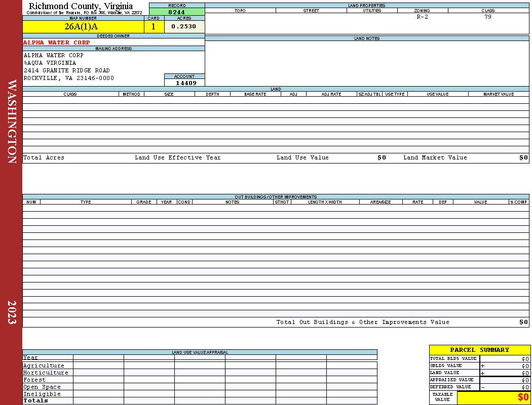This screenshot has width=532, height=405.
Task: Click the STREET column header
Action: point(311,11)
